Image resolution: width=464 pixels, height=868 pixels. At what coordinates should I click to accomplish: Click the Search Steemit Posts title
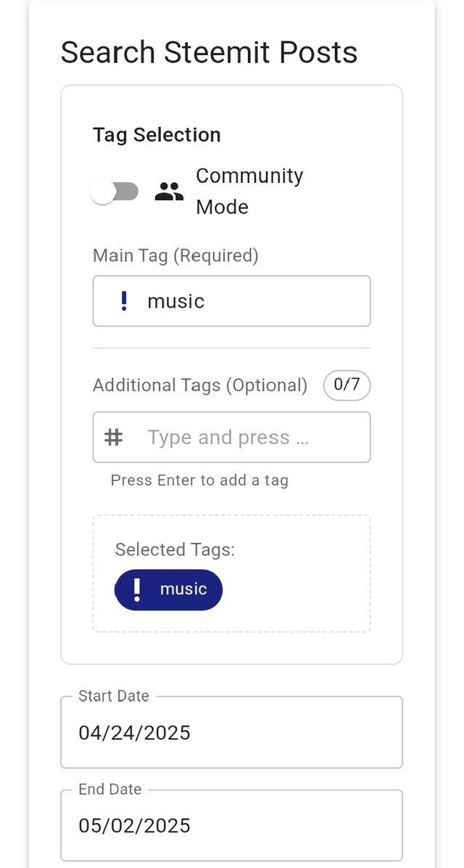pyautogui.click(x=209, y=52)
